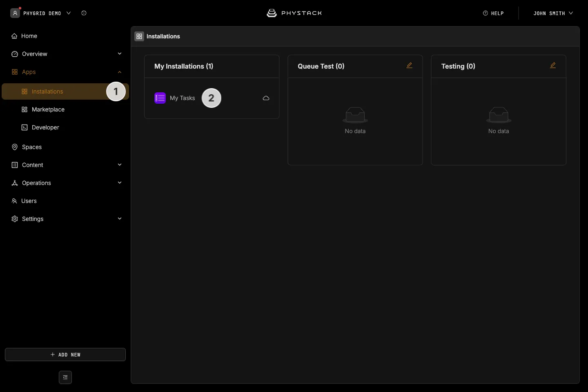Expand the Overview section chevron
This screenshot has height=392, width=588.
[x=120, y=53]
